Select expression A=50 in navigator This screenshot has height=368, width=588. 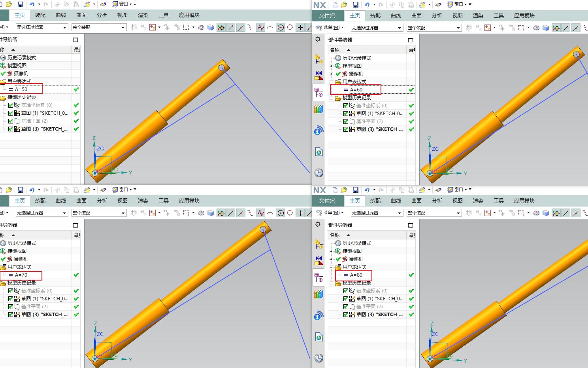click(x=21, y=89)
